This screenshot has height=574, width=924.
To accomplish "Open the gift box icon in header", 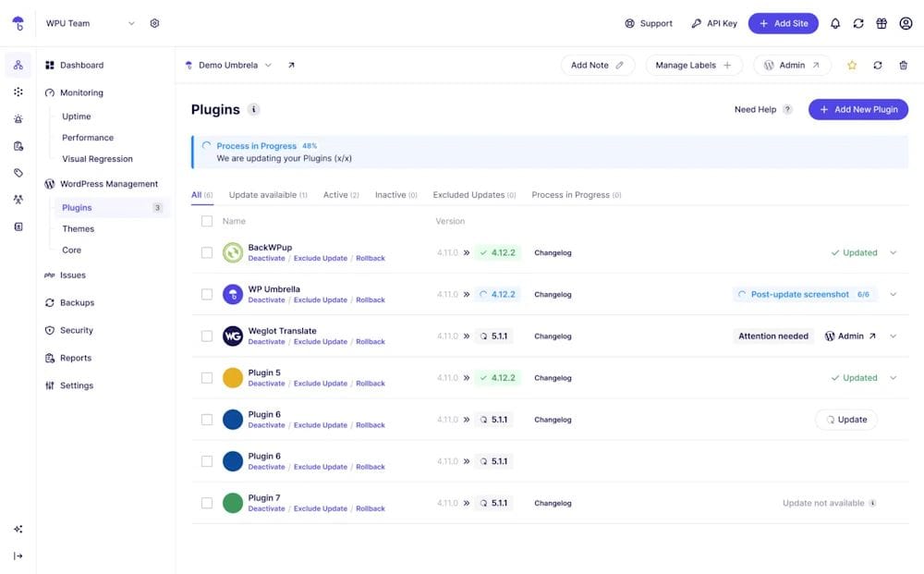I will [881, 24].
